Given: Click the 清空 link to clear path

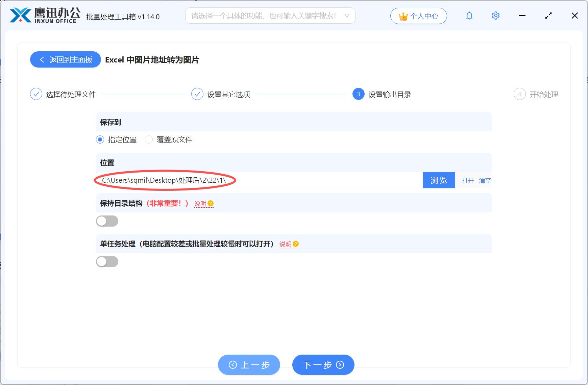Looking at the screenshot, I should [x=485, y=180].
